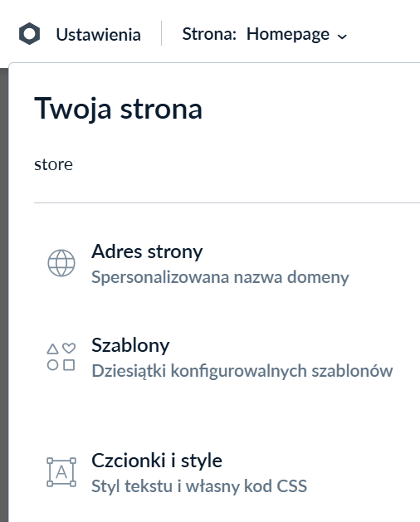This screenshot has height=522, width=420.
Task: Expand the Strona: Homepage dropdown
Action: (265, 35)
